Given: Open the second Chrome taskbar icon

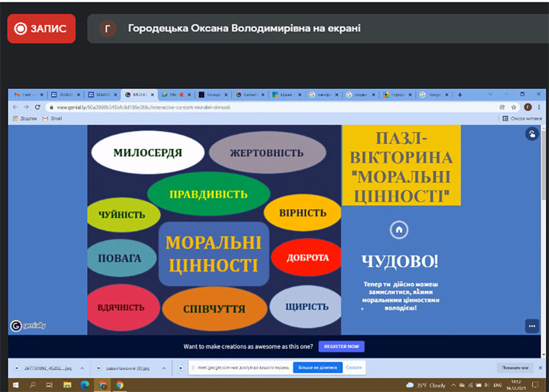Looking at the screenshot, I should [x=120, y=385].
